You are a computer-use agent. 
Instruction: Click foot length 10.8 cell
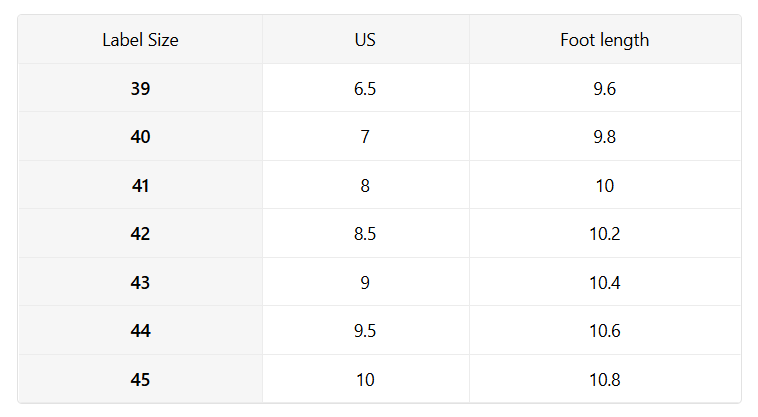point(604,380)
